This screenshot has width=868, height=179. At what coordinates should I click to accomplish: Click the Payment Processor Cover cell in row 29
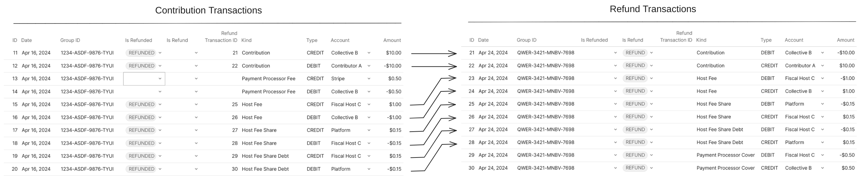point(725,155)
